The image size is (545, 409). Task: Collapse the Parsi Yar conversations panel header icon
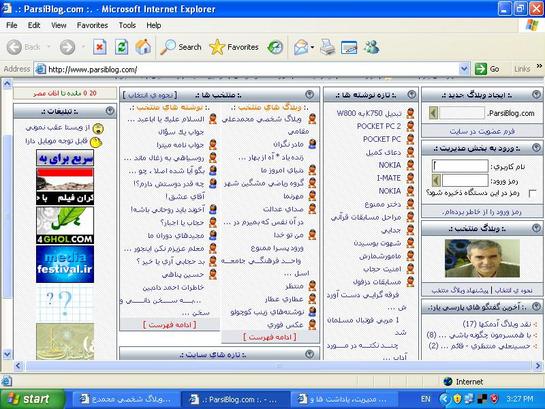tap(536, 306)
